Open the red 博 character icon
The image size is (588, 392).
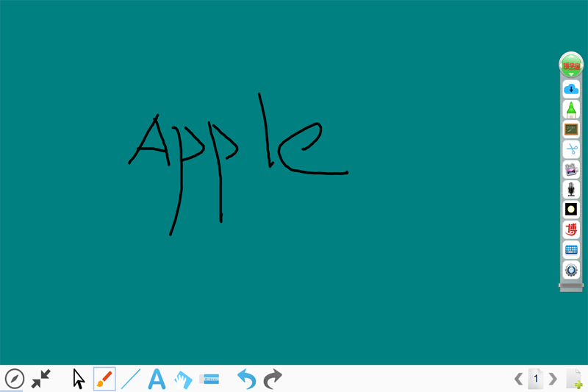pyautogui.click(x=571, y=229)
